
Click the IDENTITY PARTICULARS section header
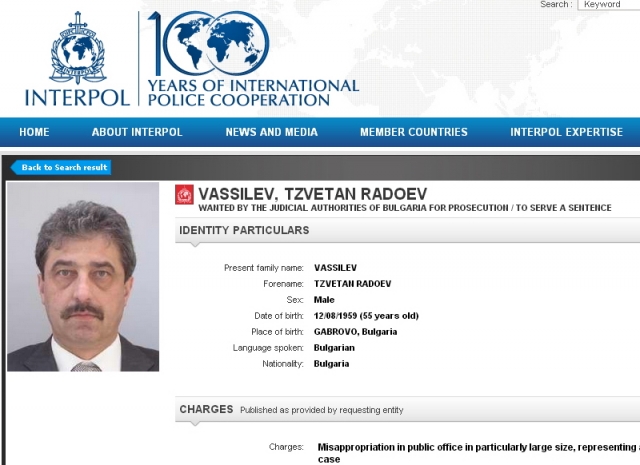tap(244, 231)
